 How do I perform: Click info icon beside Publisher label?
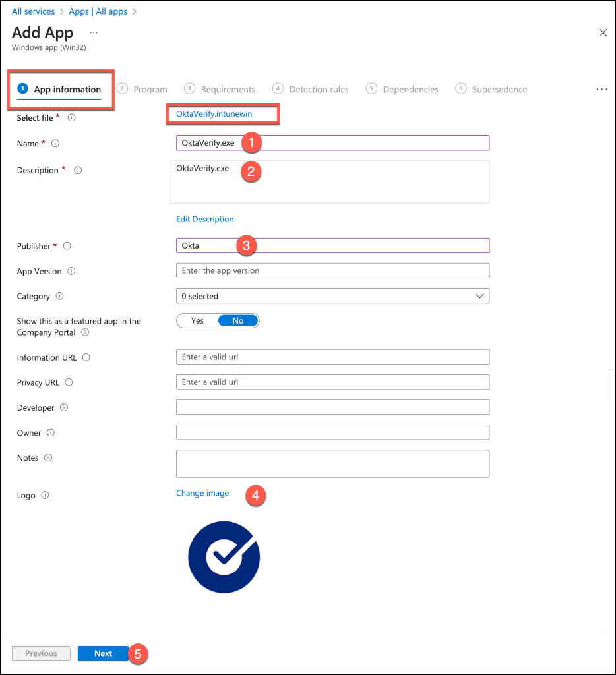point(67,246)
